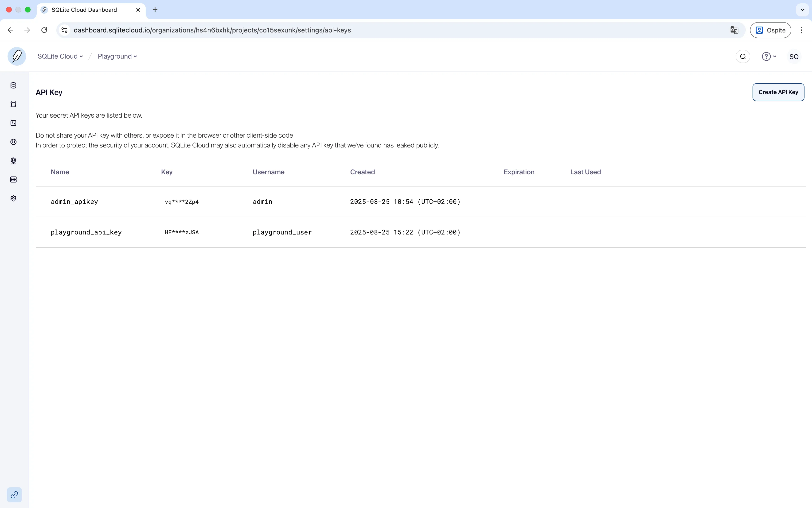This screenshot has height=508, width=812.
Task: Open the Ospite profile button
Action: point(770,30)
